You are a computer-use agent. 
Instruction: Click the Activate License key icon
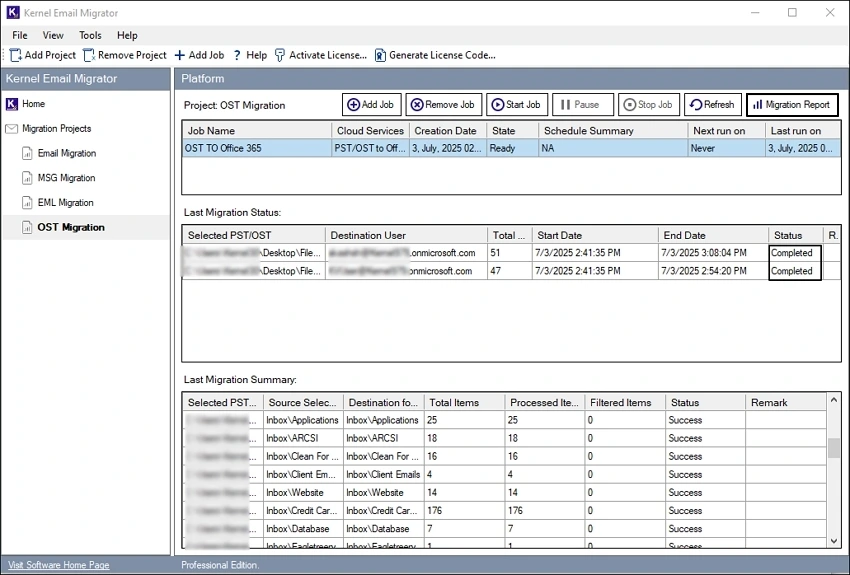coord(280,55)
